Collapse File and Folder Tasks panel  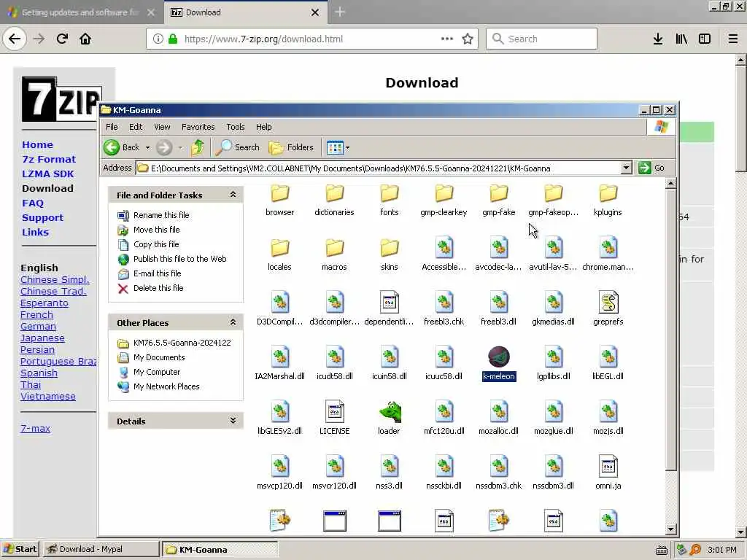coord(233,195)
